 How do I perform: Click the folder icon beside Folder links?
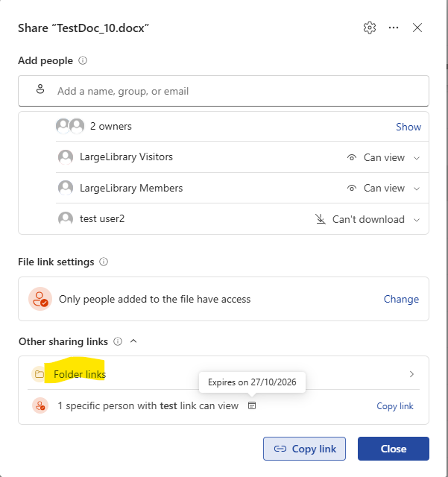point(39,374)
